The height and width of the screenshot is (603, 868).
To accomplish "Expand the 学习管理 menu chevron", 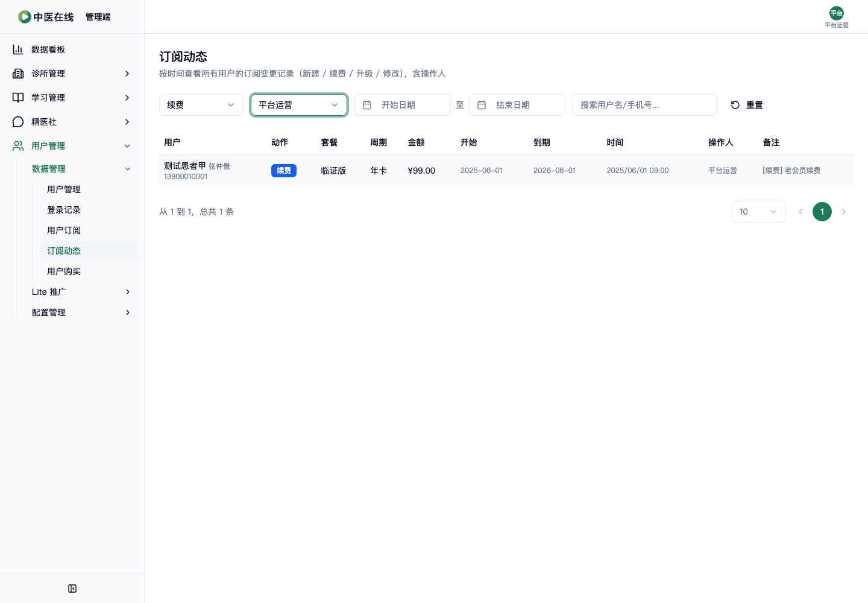I will point(127,98).
